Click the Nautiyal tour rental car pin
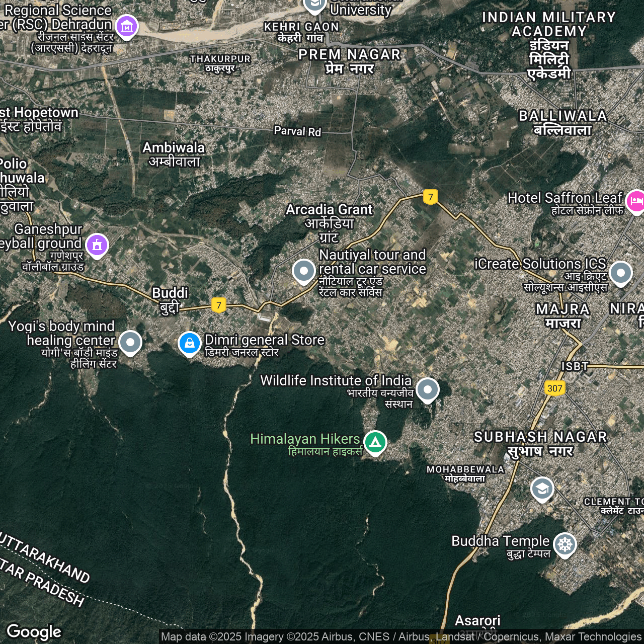The width and height of the screenshot is (644, 644). (x=304, y=271)
